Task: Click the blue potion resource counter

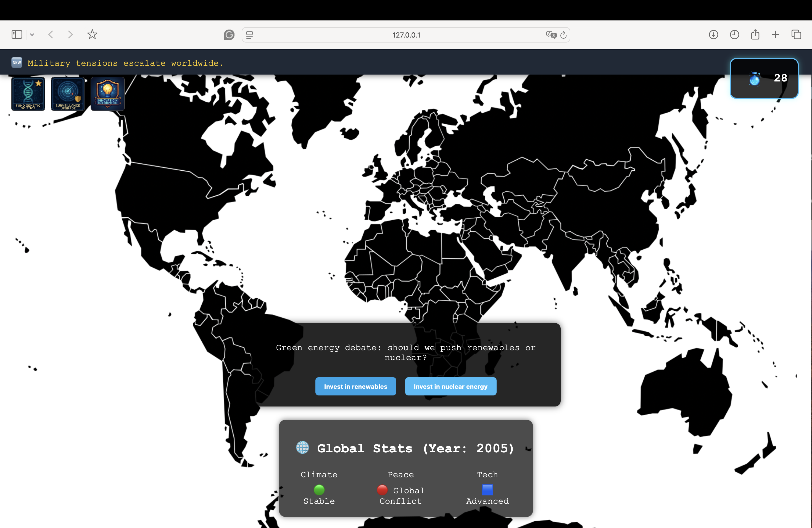Action: point(764,78)
